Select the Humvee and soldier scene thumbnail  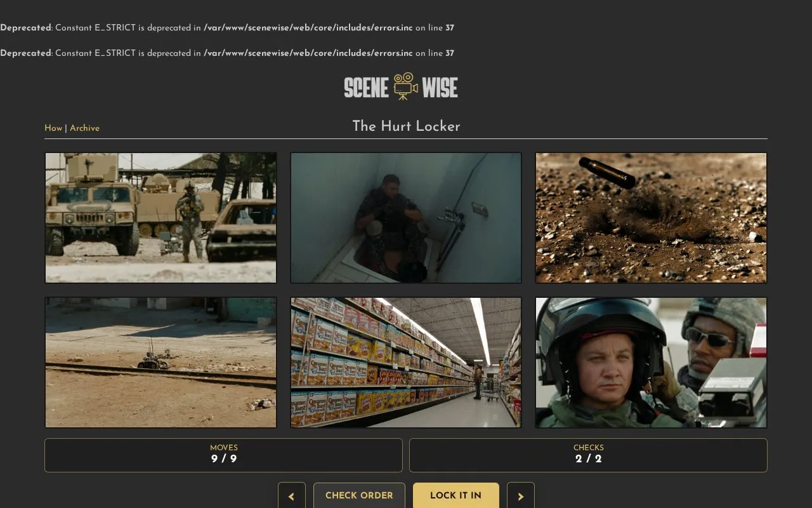point(160,218)
